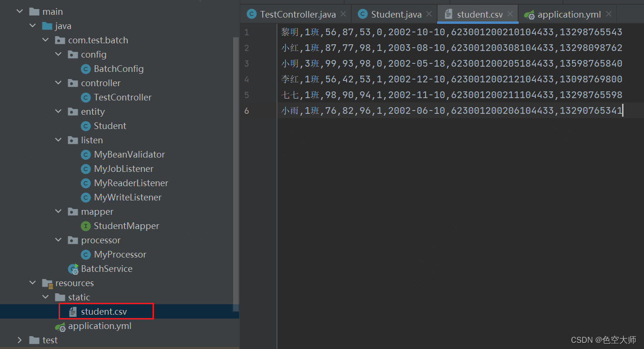Click the MyBeanValidator class icon

click(86, 155)
